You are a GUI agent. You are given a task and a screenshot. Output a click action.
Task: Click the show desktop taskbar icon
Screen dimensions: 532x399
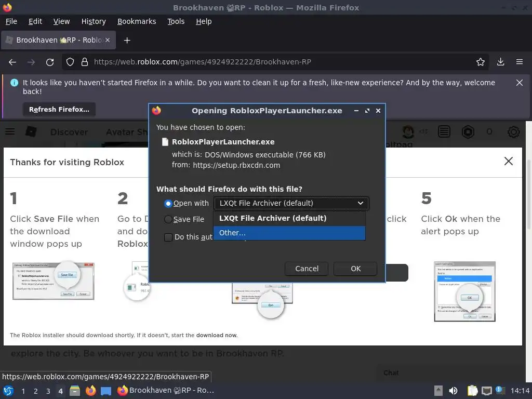click(x=106, y=391)
